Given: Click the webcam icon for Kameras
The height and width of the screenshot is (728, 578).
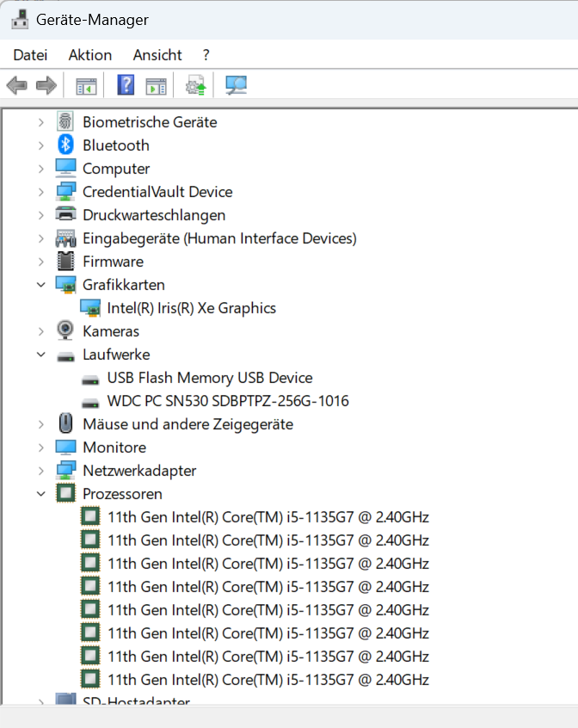Looking at the screenshot, I should 65,330.
